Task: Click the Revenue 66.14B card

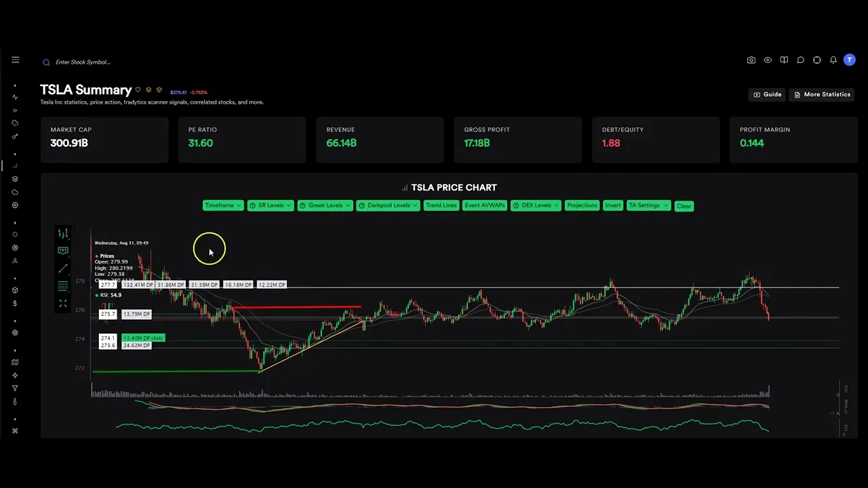Action: pos(380,140)
